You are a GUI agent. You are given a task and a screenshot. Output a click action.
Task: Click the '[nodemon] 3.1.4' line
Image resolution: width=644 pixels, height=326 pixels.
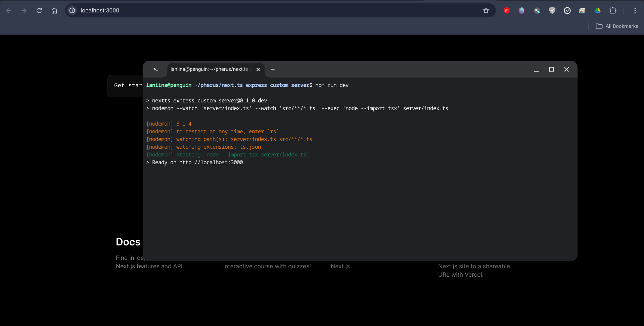click(x=169, y=124)
